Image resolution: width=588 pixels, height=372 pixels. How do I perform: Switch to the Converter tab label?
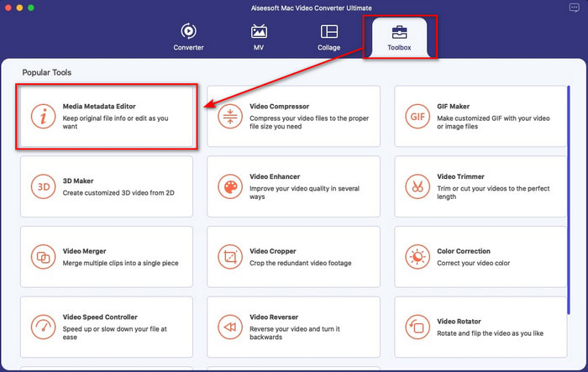188,48
